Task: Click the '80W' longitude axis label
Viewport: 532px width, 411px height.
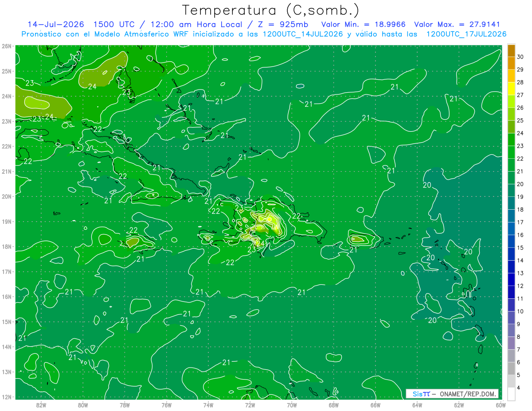Action: coord(83,405)
